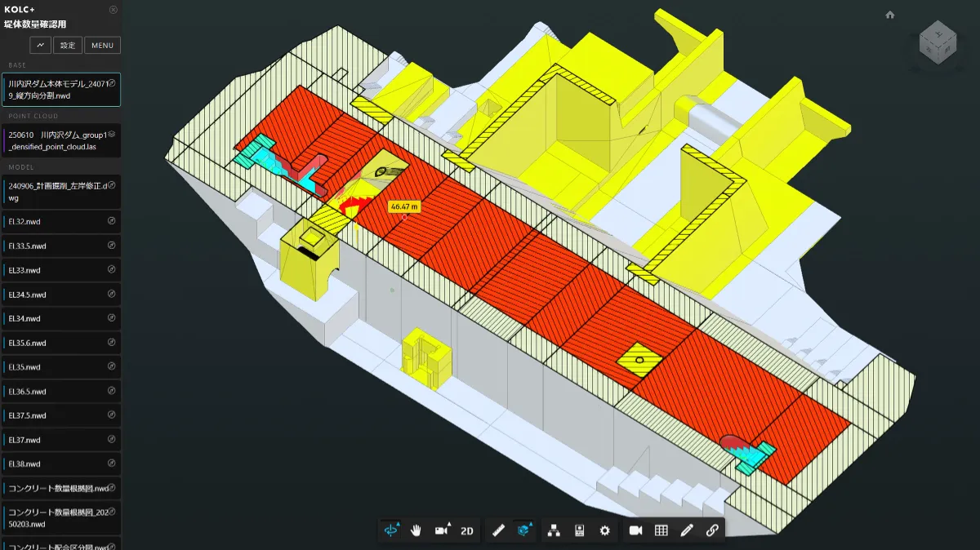Select the EL35.6.nwd model
The width and height of the screenshot is (980, 550).
[61, 343]
